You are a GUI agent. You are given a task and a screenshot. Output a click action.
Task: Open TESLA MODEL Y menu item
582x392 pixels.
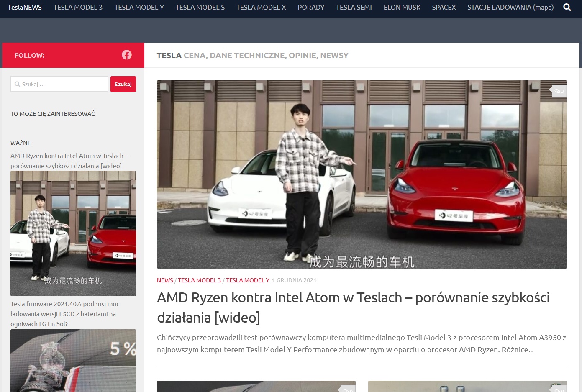pyautogui.click(x=139, y=7)
